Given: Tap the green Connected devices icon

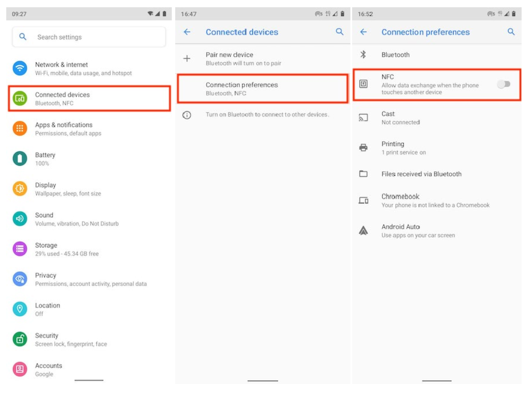Looking at the screenshot, I should tap(20, 98).
